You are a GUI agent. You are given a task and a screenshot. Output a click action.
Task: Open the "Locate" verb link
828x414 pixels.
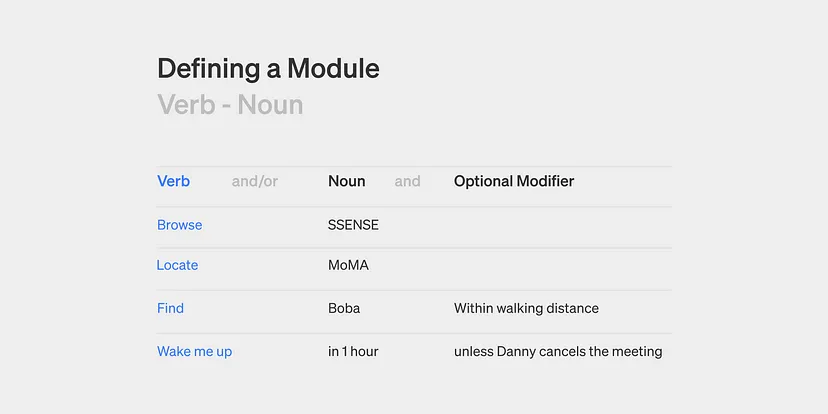[x=177, y=265]
